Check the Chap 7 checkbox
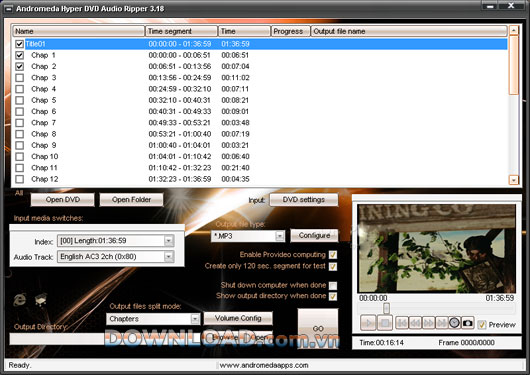The height and width of the screenshot is (375, 530). 20,123
